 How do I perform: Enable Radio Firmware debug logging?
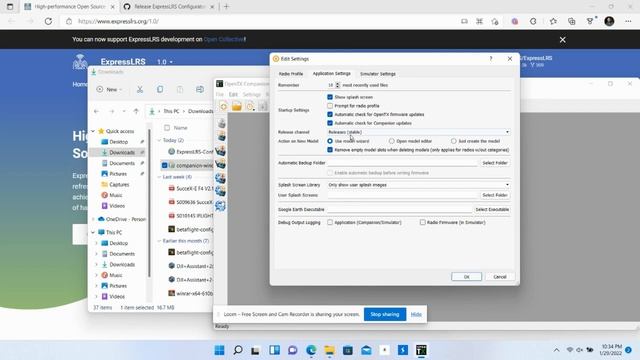[422, 222]
